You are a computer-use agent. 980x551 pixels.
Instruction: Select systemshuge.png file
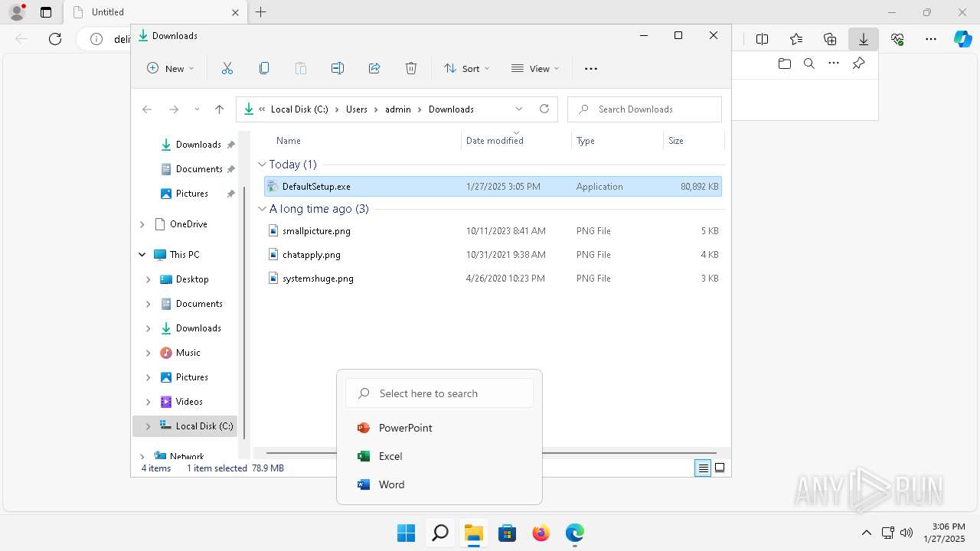492,279
